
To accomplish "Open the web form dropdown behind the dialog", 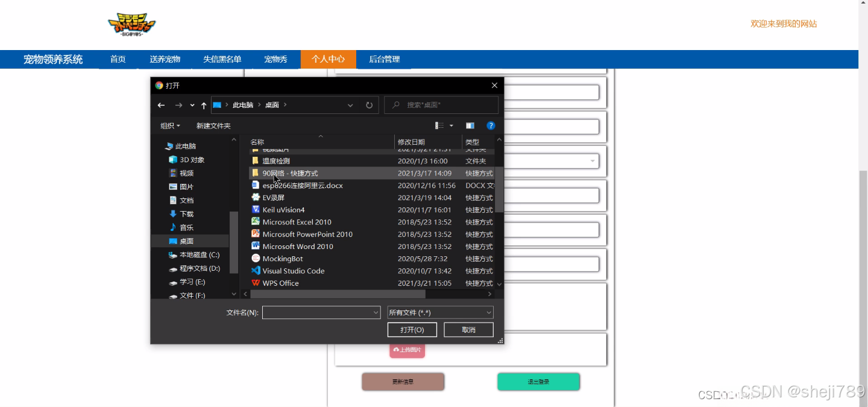I will pos(592,161).
